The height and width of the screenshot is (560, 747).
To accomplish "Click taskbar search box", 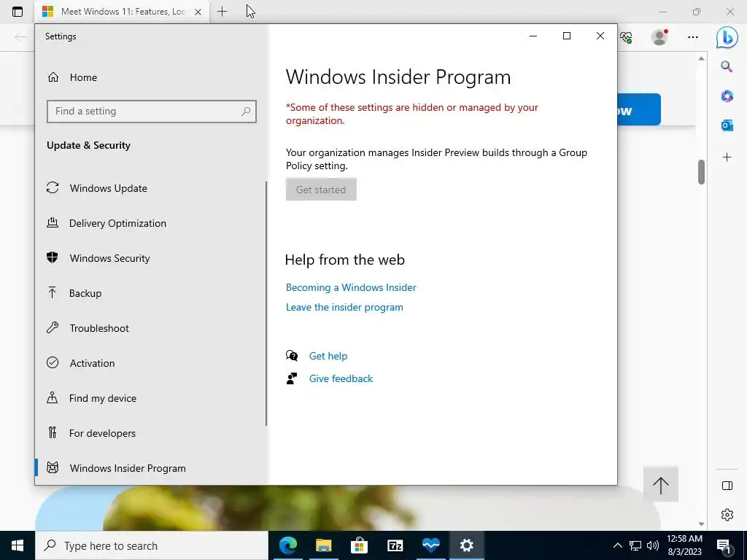I will [152, 545].
